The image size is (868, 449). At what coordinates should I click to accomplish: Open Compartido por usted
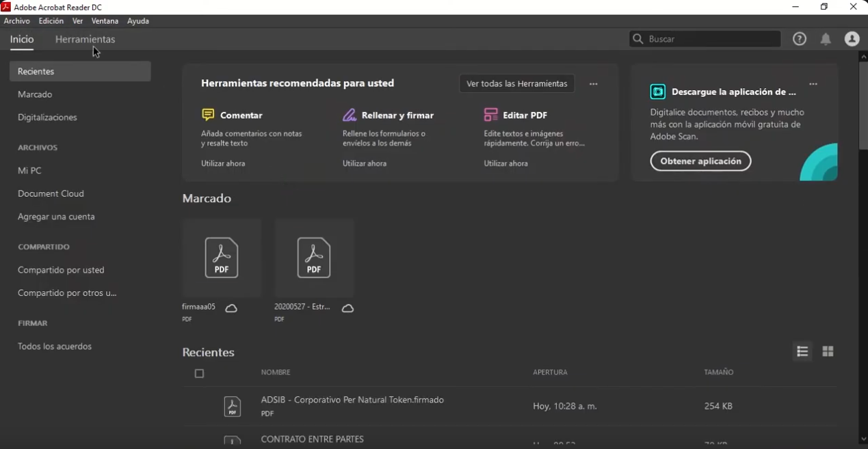click(61, 270)
